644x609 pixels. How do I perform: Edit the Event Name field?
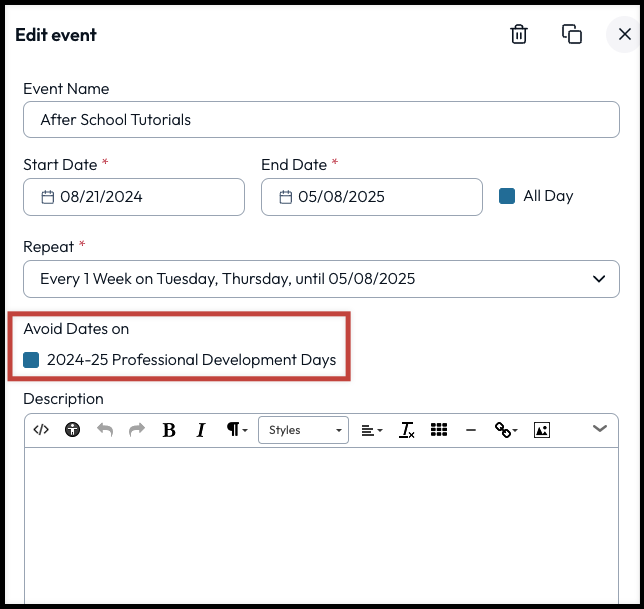click(321, 120)
